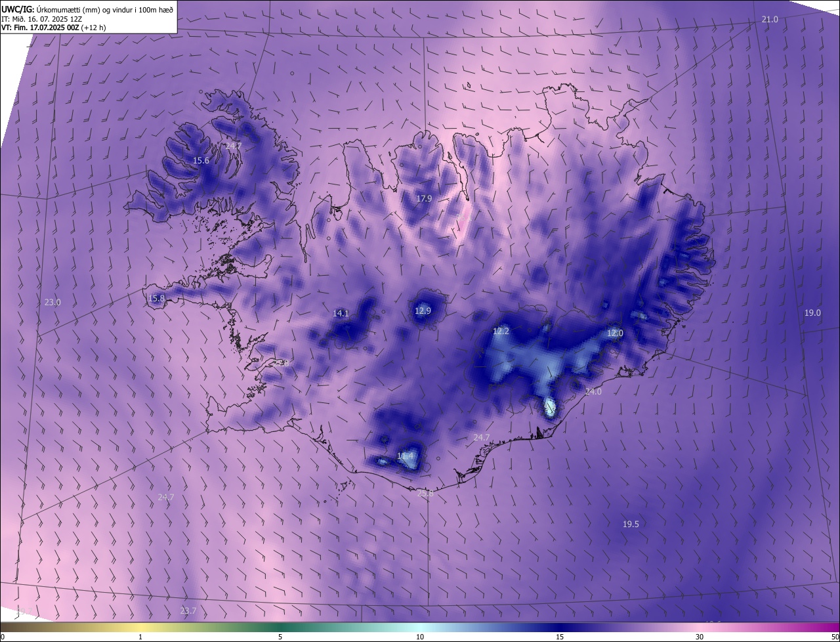Click the 23.7 value label
This screenshot has width=840, height=642.
pos(188,611)
